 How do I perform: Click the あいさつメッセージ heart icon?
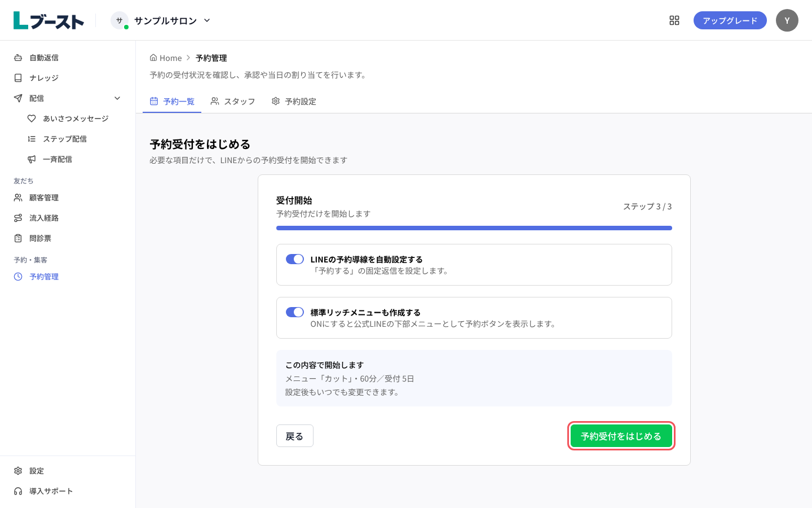(32, 119)
